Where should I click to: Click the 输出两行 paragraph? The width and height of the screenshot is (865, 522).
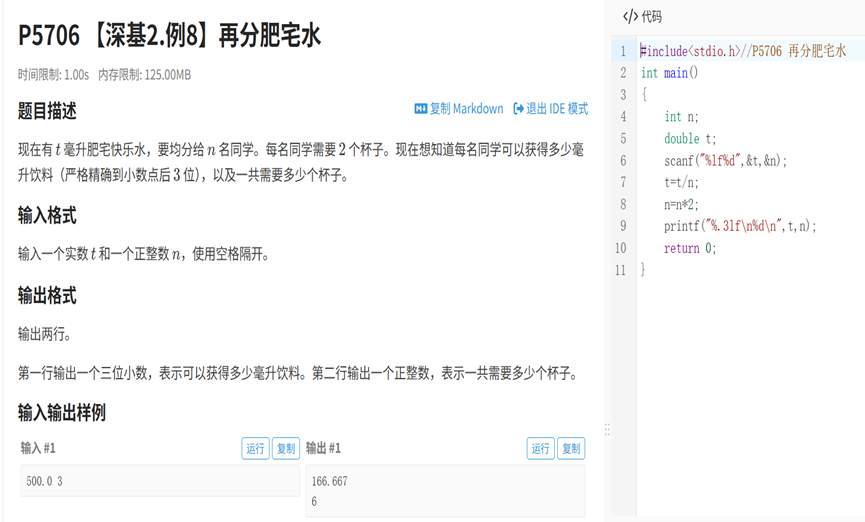click(44, 334)
